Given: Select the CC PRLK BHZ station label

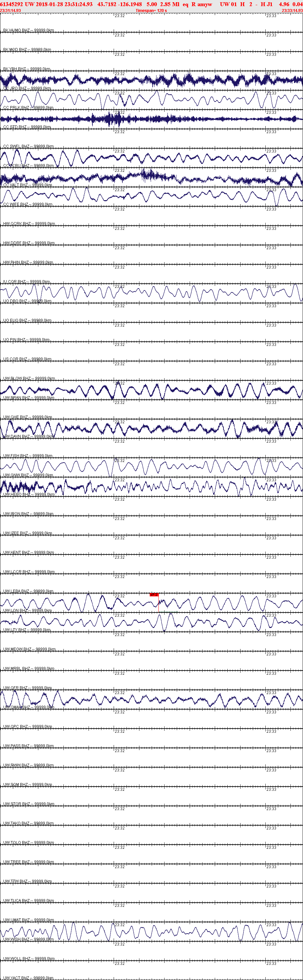Looking at the screenshot, I should point(28,108).
